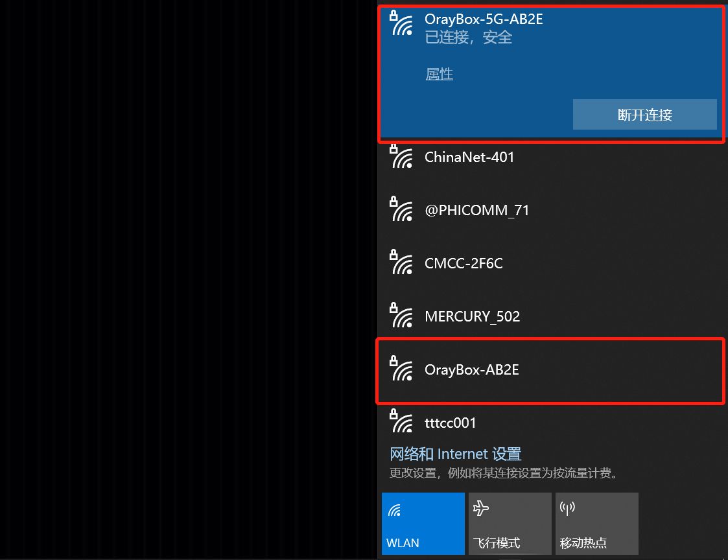Click the MERCURY_502 Wi-Fi signal icon

[401, 315]
